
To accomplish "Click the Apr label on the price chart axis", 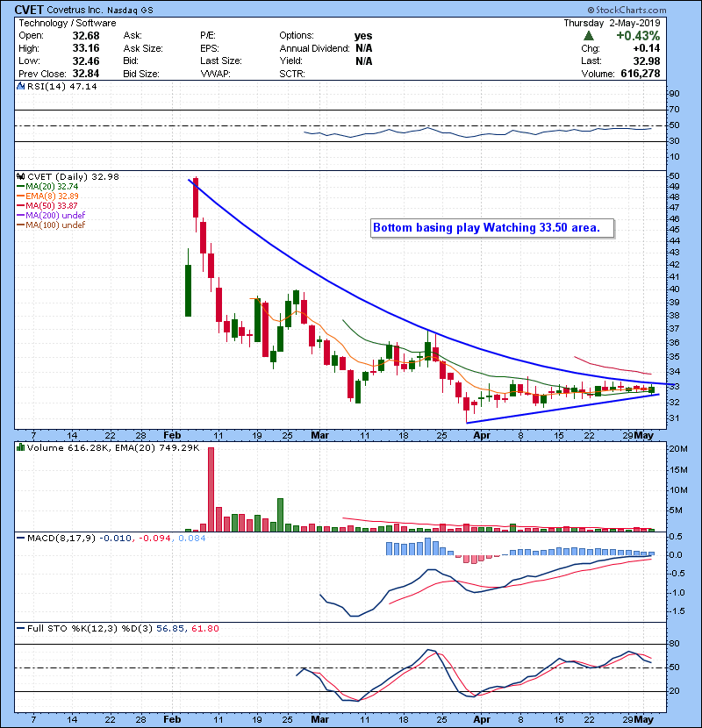I will [x=482, y=436].
